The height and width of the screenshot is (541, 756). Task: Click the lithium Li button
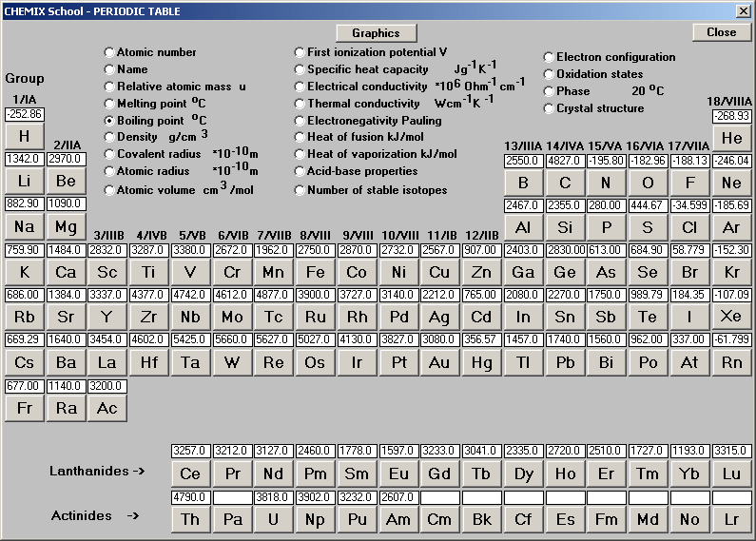(x=24, y=181)
